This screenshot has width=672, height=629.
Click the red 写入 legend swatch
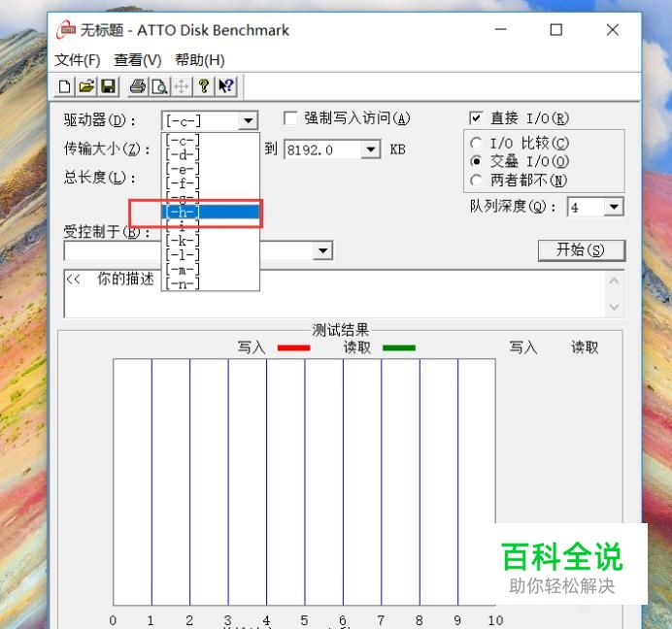point(293,348)
